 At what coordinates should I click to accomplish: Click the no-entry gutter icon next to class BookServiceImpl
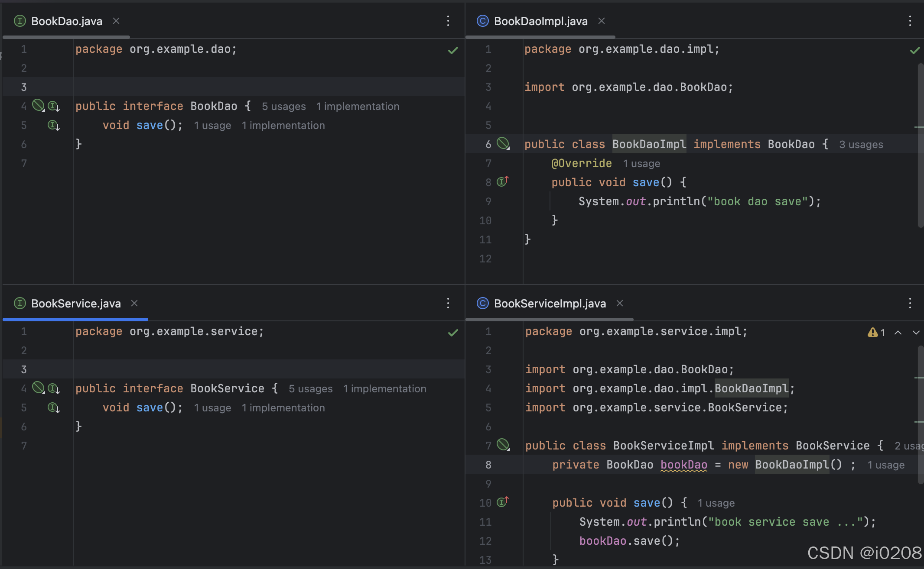503,445
